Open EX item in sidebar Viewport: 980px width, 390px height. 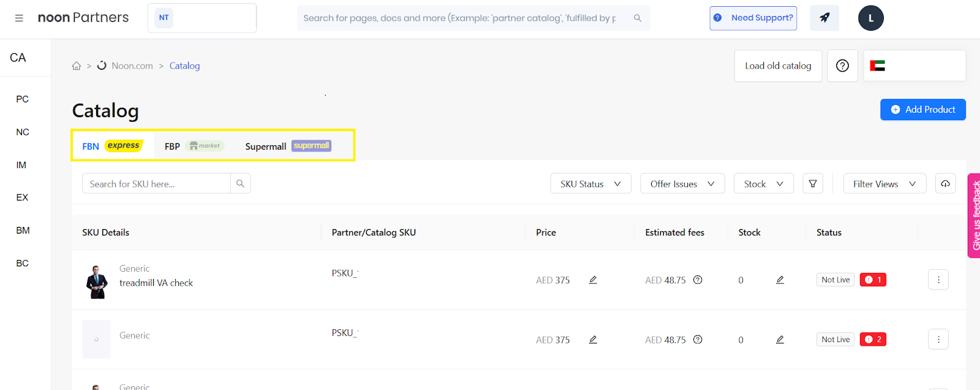[22, 197]
